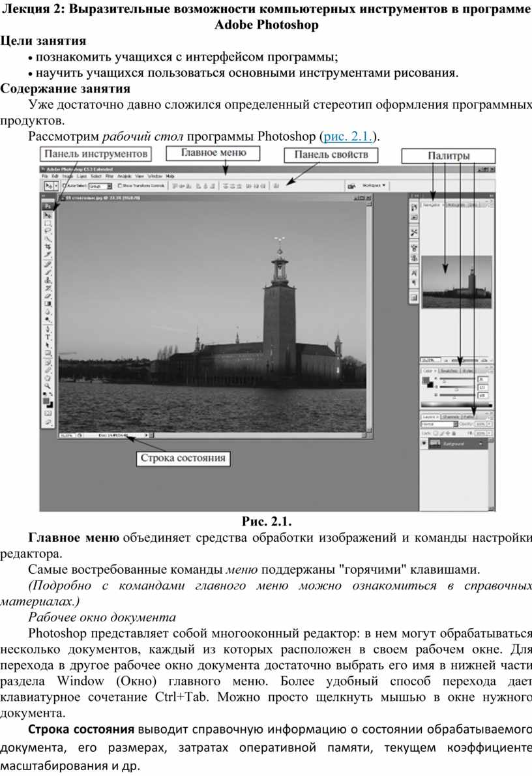Viewport: 532px width, 776px height.
Task: Open the Edit menu
Action: pos(54,175)
